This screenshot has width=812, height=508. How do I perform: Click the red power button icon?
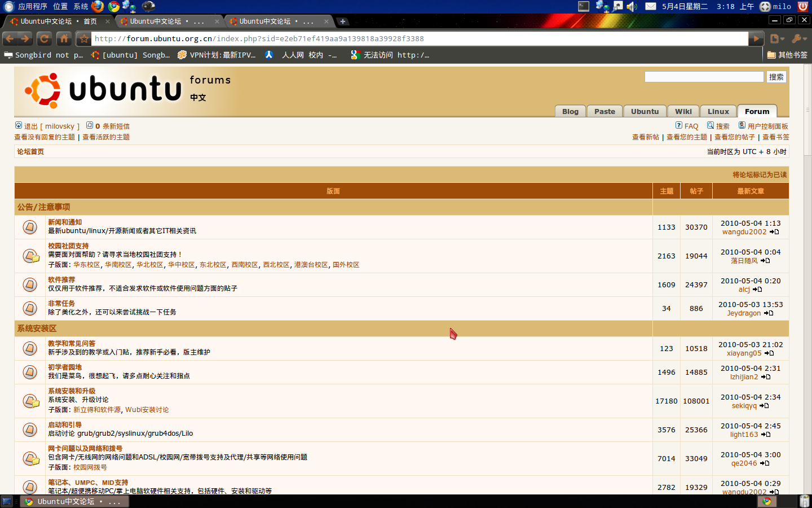(x=803, y=6)
